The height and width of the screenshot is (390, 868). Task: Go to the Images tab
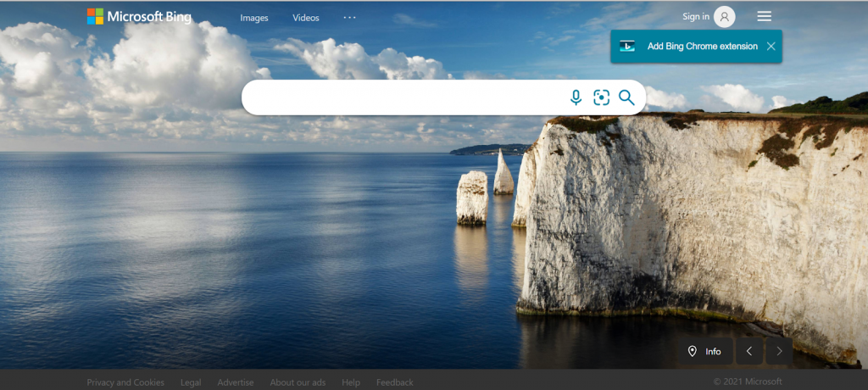click(x=253, y=18)
